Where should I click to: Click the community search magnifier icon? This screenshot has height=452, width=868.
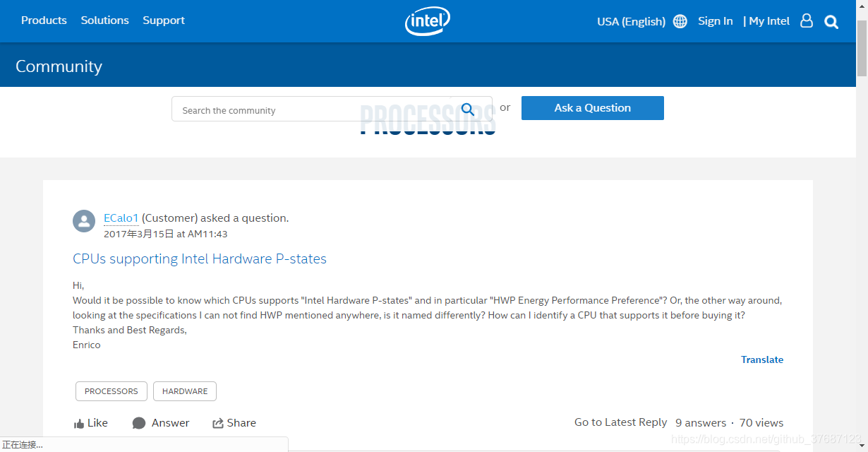click(x=468, y=109)
